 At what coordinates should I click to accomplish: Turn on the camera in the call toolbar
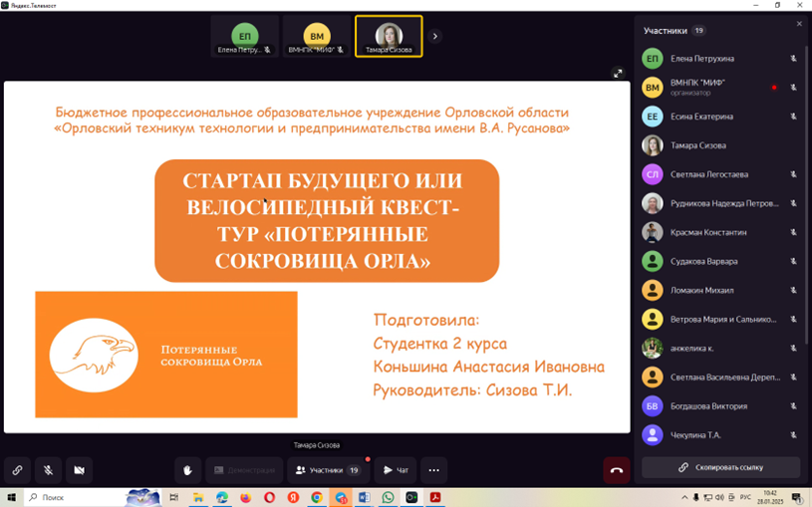[79, 470]
